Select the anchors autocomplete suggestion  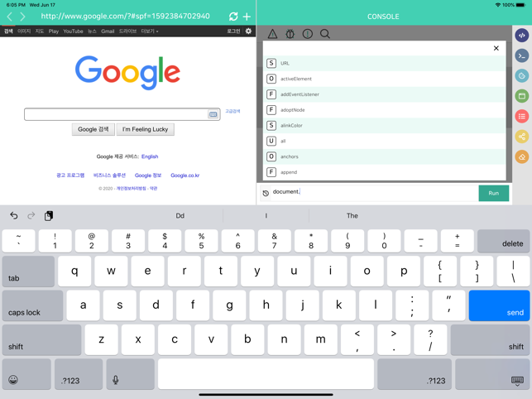point(290,156)
